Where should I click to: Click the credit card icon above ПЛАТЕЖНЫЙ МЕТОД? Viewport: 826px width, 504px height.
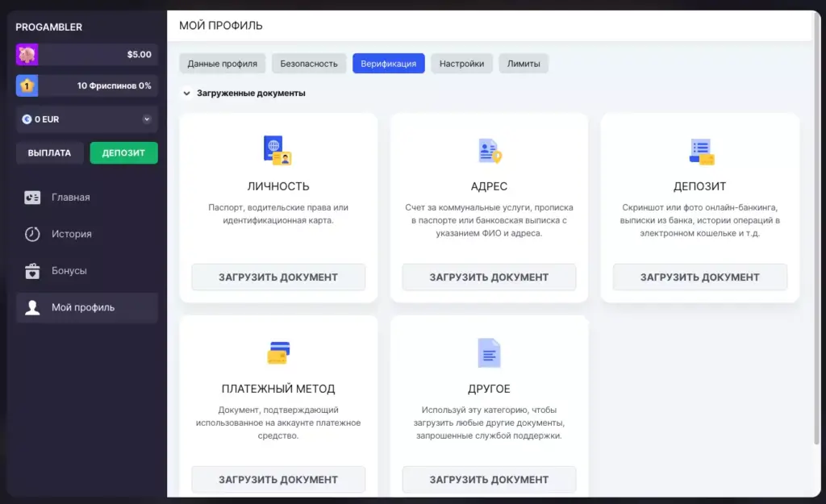coord(277,352)
